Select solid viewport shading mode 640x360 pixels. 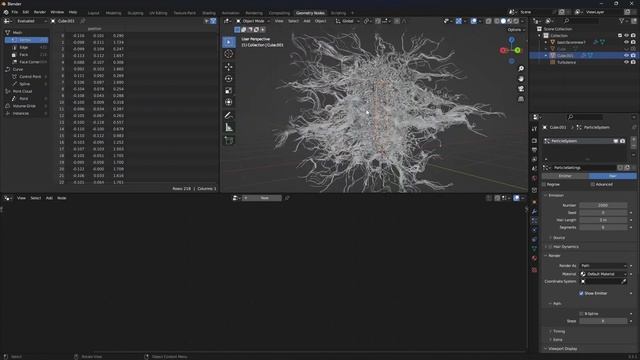coord(503,21)
